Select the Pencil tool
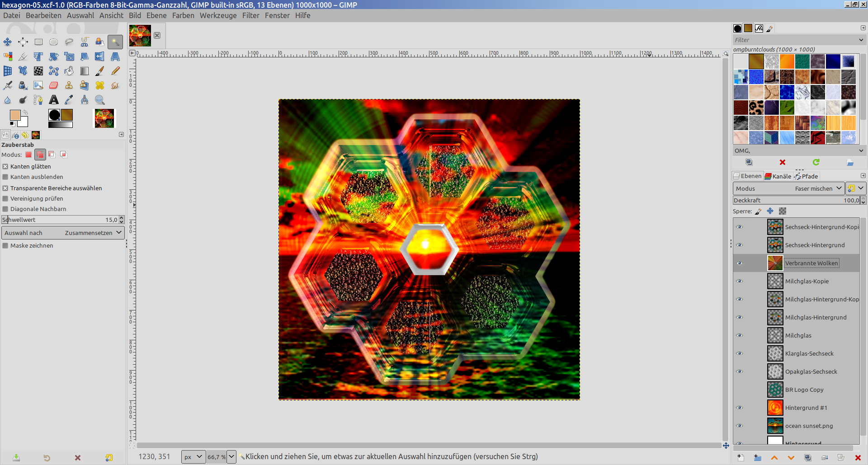Viewport: 868px width, 465px height. pos(115,71)
